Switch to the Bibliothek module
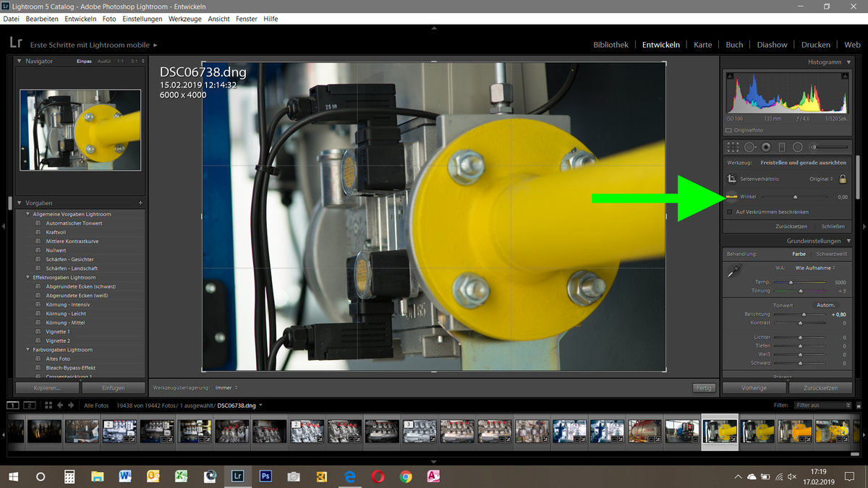 610,44
